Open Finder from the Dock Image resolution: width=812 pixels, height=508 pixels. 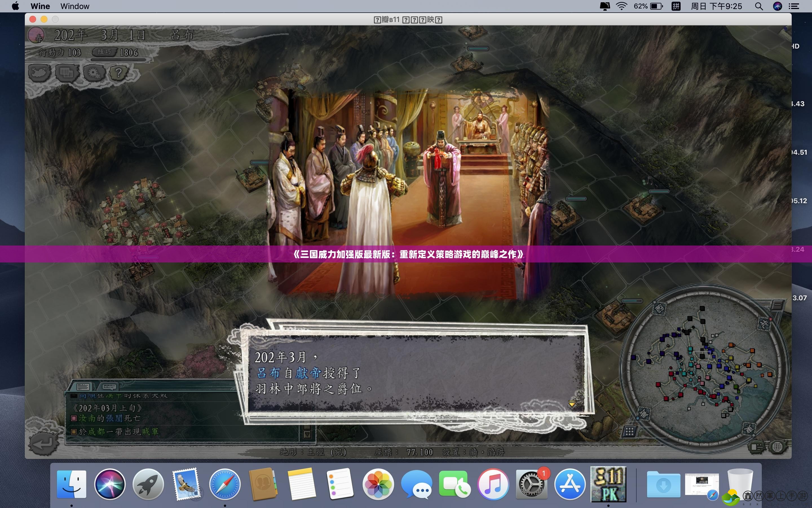coord(71,484)
